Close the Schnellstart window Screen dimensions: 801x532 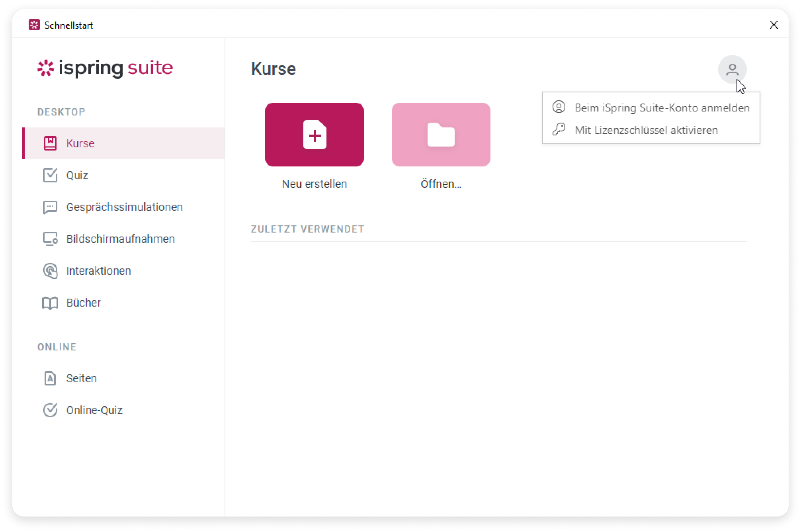tap(774, 25)
